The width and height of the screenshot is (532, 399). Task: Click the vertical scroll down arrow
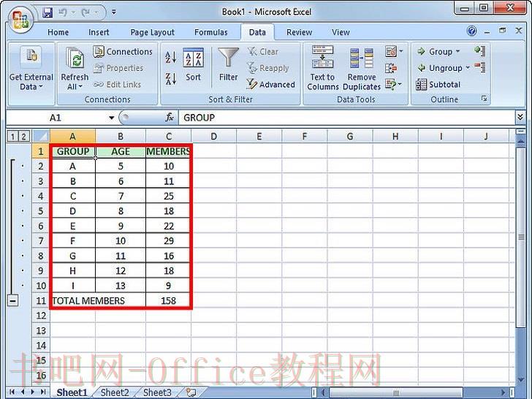(521, 380)
